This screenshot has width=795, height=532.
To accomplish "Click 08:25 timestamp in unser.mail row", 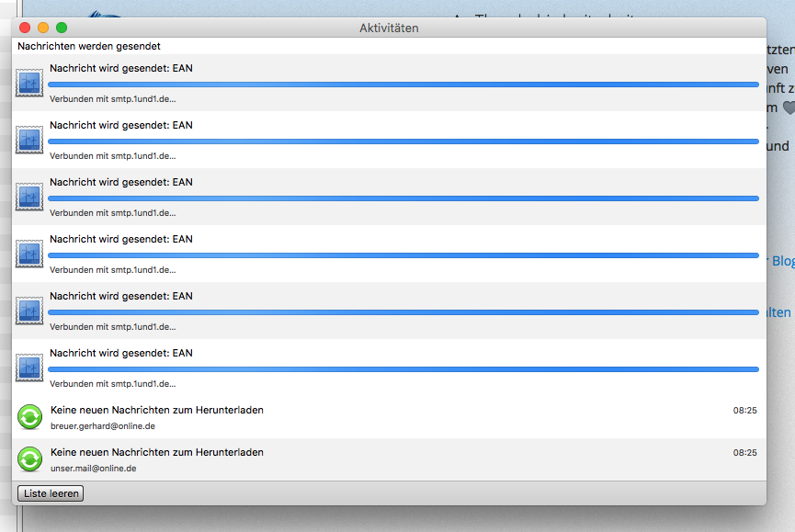I will [x=744, y=453].
